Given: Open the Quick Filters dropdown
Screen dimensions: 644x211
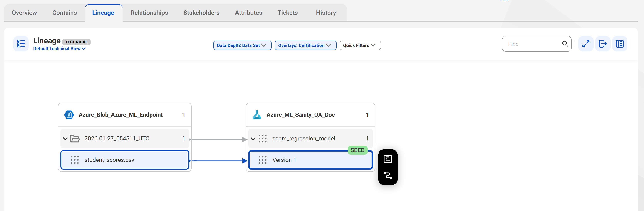Looking at the screenshot, I should click(x=360, y=45).
